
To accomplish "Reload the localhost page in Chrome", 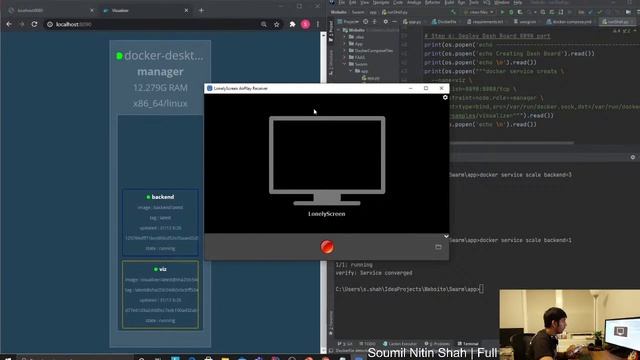I will 34,24.
